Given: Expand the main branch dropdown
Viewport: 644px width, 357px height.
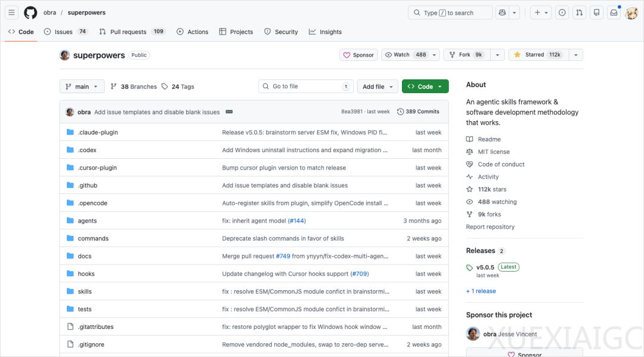Looking at the screenshot, I should 82,87.
